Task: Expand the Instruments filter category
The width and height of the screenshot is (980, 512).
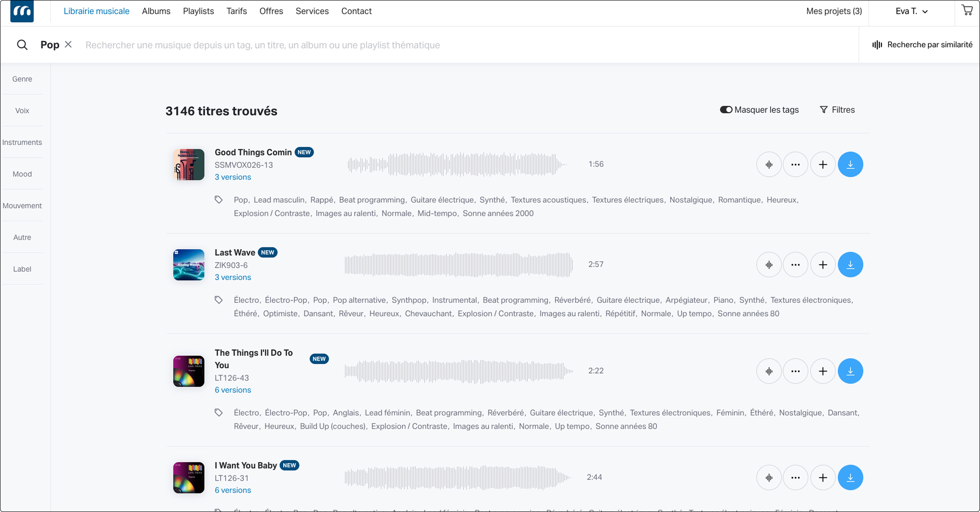Action: [22, 142]
